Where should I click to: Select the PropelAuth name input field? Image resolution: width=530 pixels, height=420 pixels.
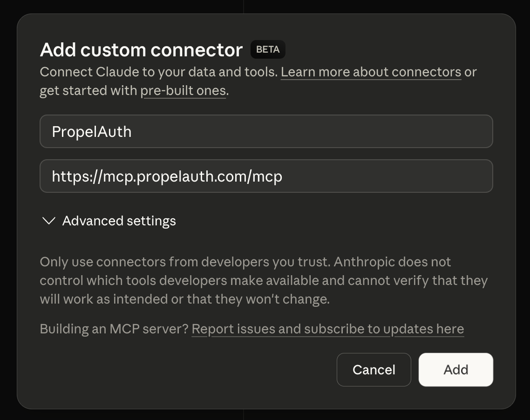point(266,131)
